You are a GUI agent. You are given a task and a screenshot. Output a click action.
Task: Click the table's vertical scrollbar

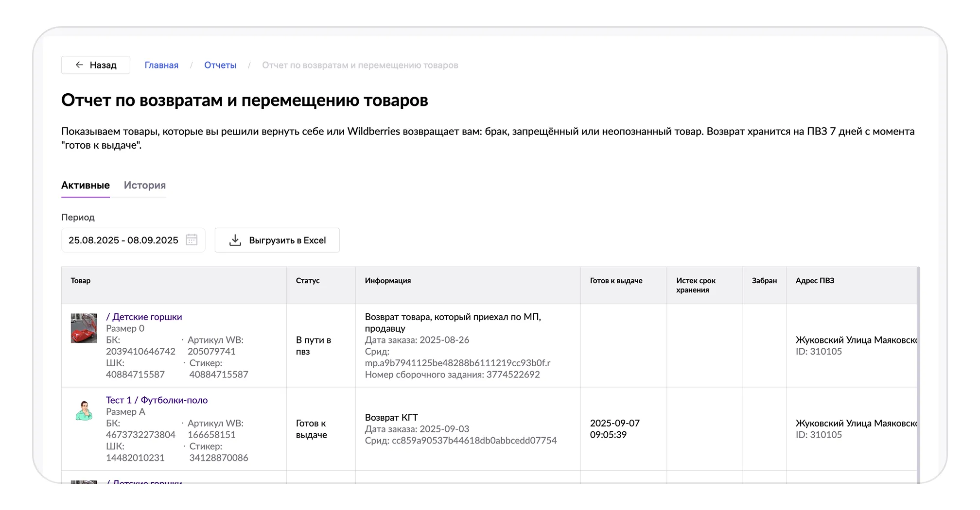pos(918,374)
